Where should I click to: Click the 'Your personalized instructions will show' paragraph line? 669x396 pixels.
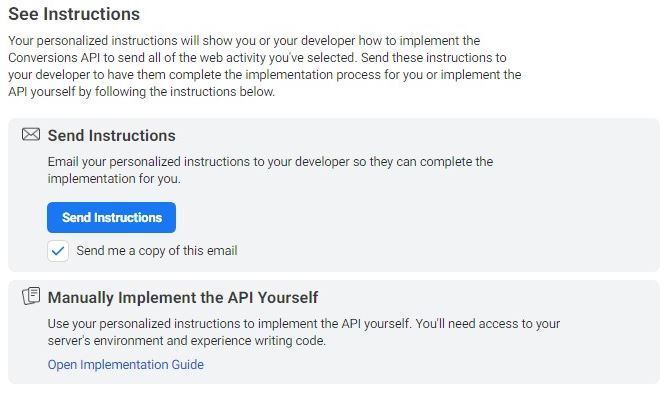coord(244,41)
